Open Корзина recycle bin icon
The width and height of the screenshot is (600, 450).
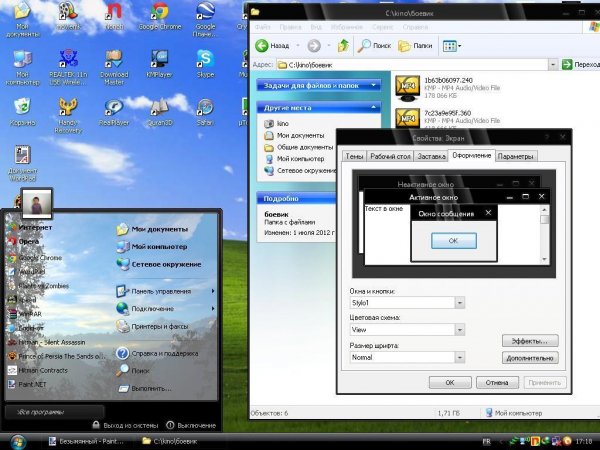(22, 112)
